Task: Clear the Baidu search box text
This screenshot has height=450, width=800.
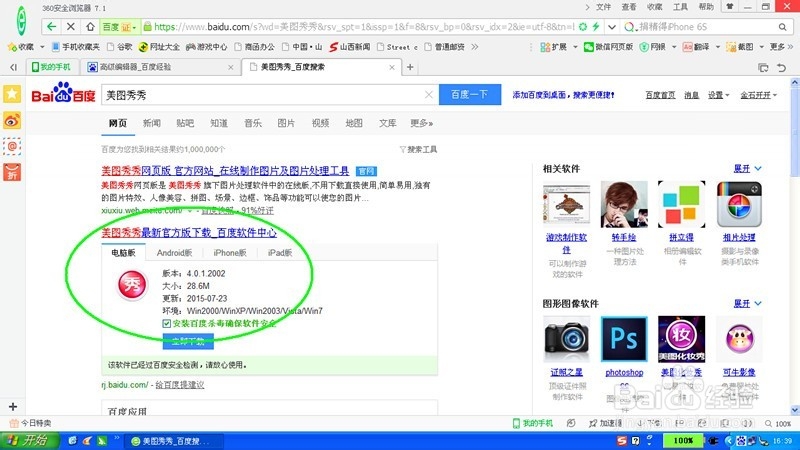Action: (429, 94)
